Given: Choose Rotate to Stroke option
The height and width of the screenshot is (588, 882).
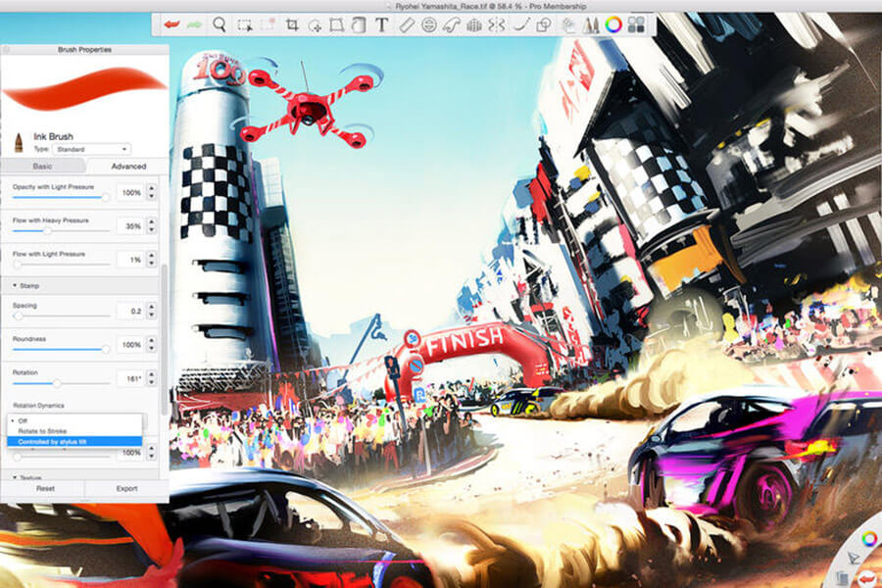Looking at the screenshot, I should (74, 431).
